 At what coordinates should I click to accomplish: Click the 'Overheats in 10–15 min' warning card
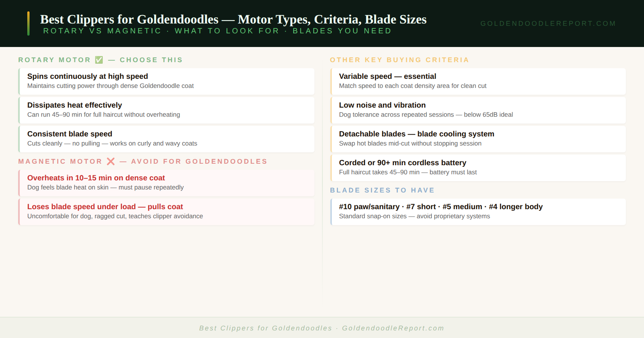(166, 183)
